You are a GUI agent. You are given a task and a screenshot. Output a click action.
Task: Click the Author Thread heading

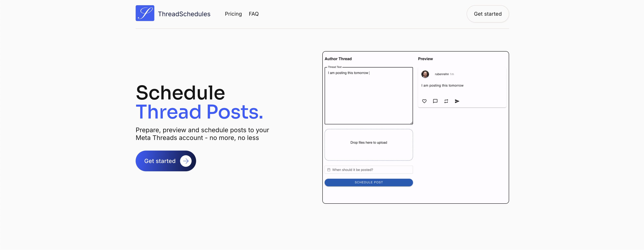338,59
